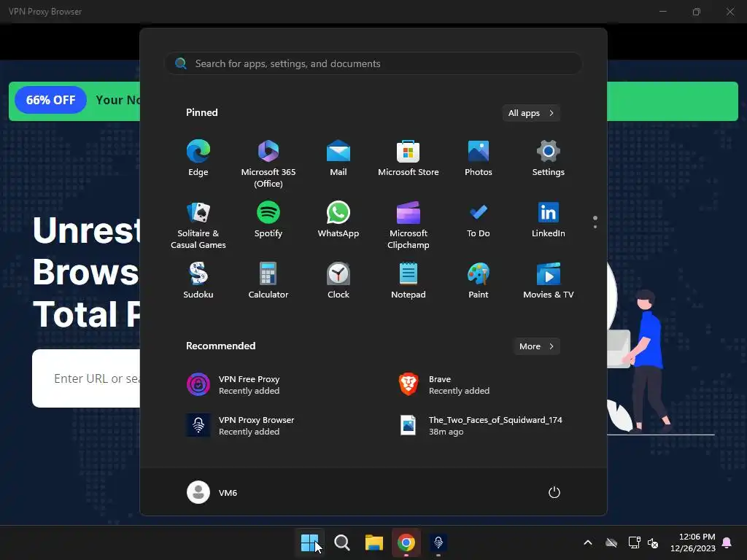Image resolution: width=747 pixels, height=560 pixels.
Task: Show More recommended items
Action: (536, 346)
